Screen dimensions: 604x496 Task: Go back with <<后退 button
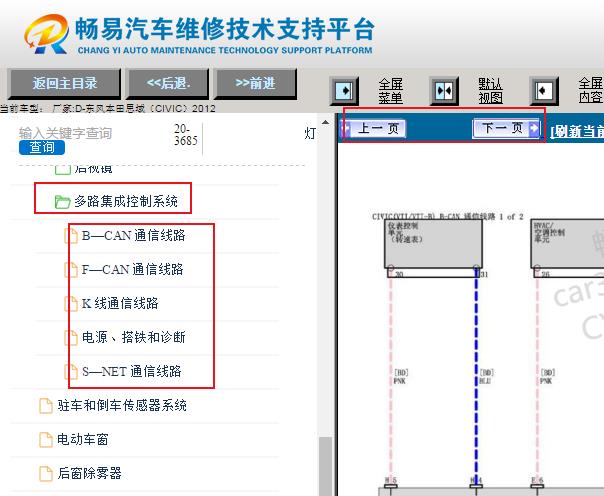point(168,83)
